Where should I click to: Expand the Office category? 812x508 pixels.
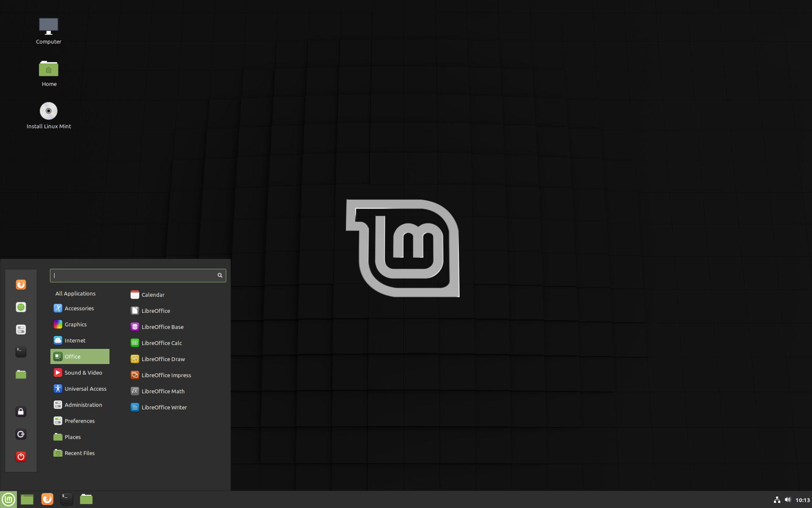click(x=79, y=356)
